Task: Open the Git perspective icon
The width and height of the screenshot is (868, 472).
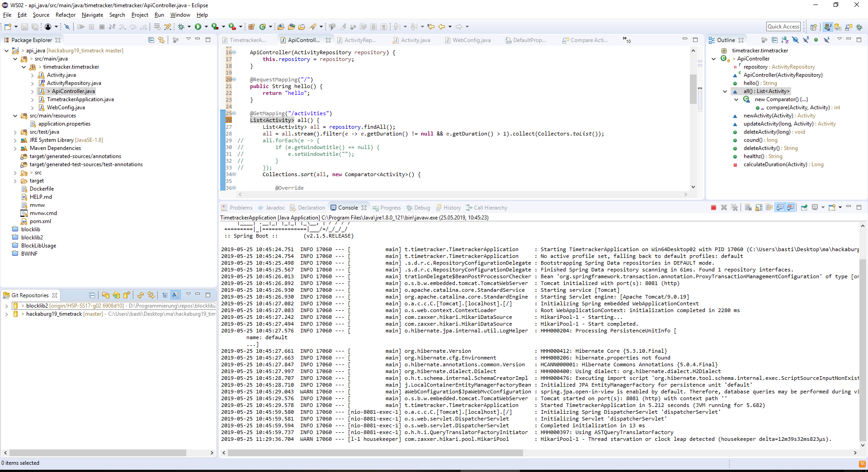Action: 838,27
